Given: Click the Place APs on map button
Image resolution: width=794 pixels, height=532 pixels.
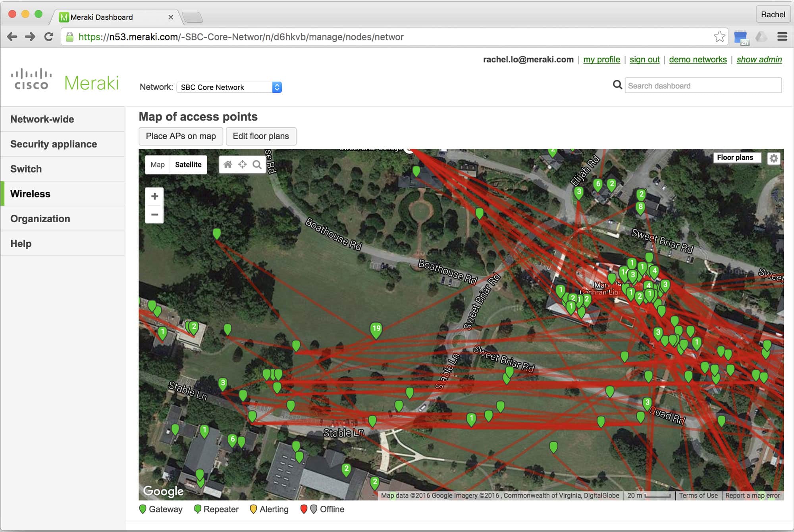Looking at the screenshot, I should (180, 136).
